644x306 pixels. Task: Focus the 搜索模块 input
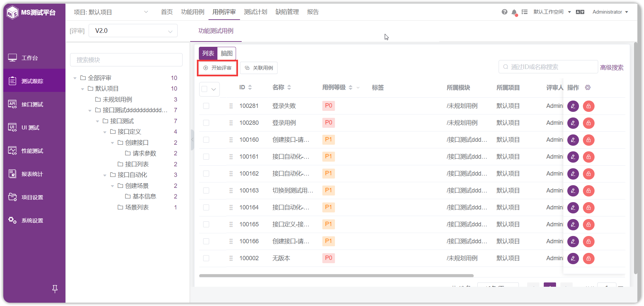[126, 60]
